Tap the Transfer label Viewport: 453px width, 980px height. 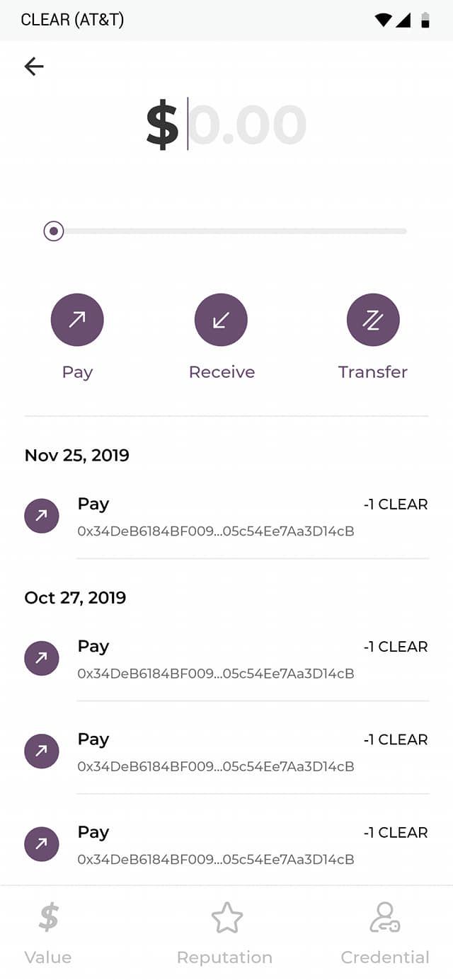click(x=373, y=372)
